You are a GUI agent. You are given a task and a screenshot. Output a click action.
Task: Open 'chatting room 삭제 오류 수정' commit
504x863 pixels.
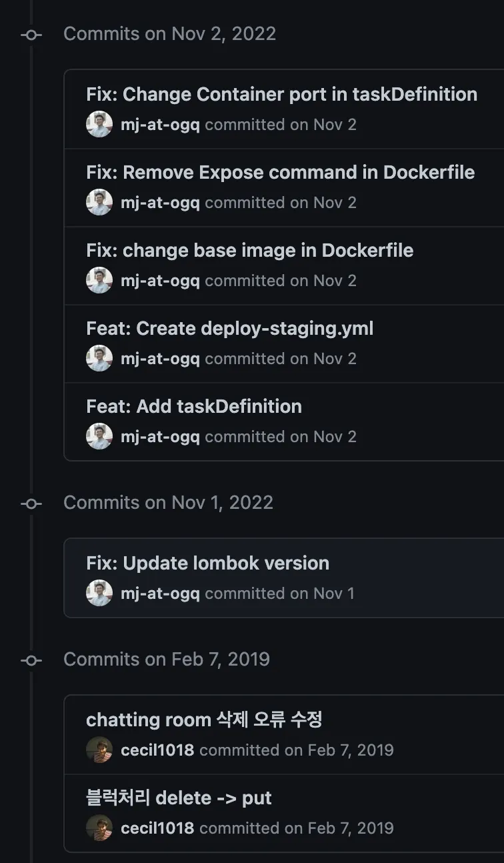(x=204, y=720)
